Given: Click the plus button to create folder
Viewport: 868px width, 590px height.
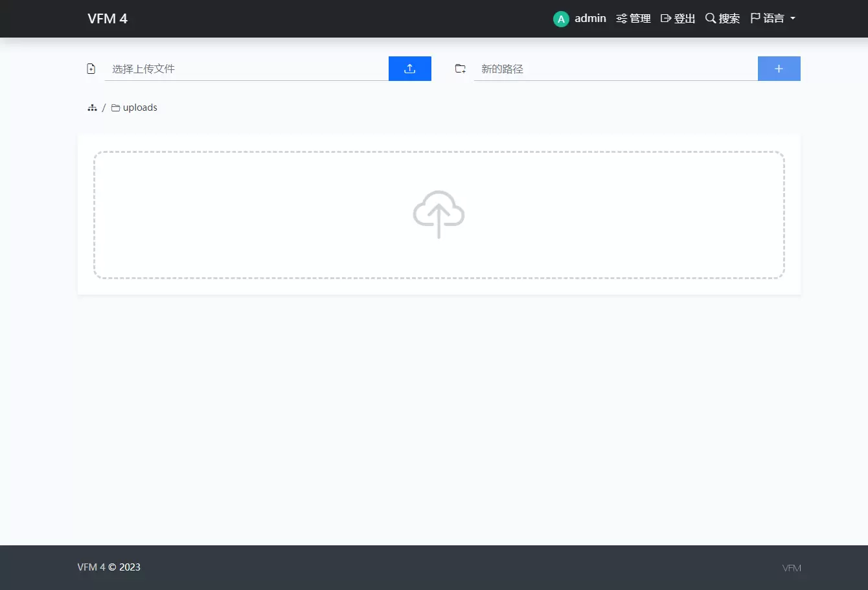Looking at the screenshot, I should click(x=779, y=69).
